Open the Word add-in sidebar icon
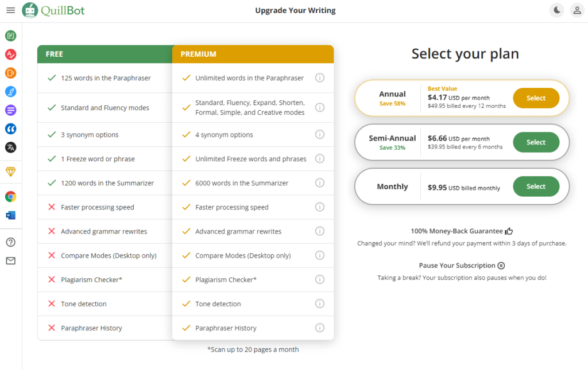Screen dimensions: 588x370 [10, 215]
